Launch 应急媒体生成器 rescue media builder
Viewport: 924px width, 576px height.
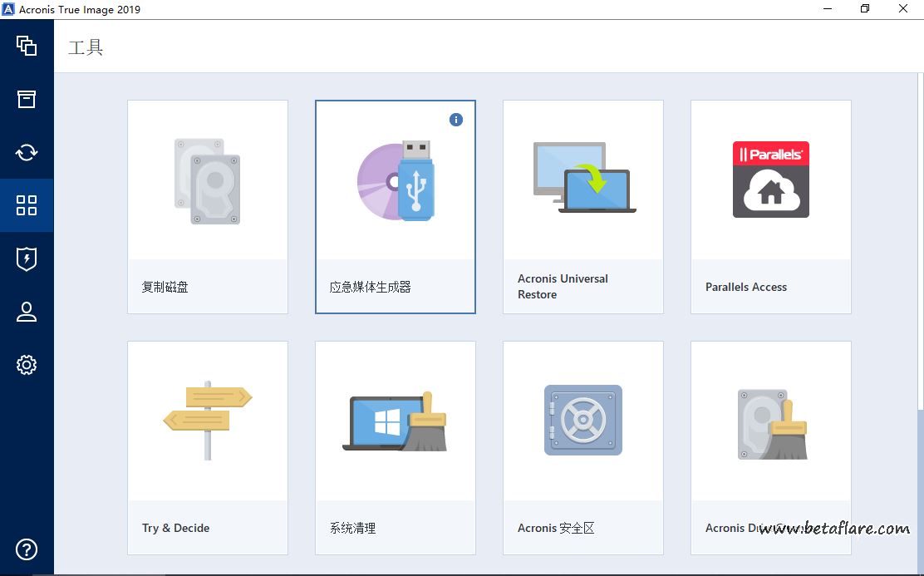[x=395, y=207]
